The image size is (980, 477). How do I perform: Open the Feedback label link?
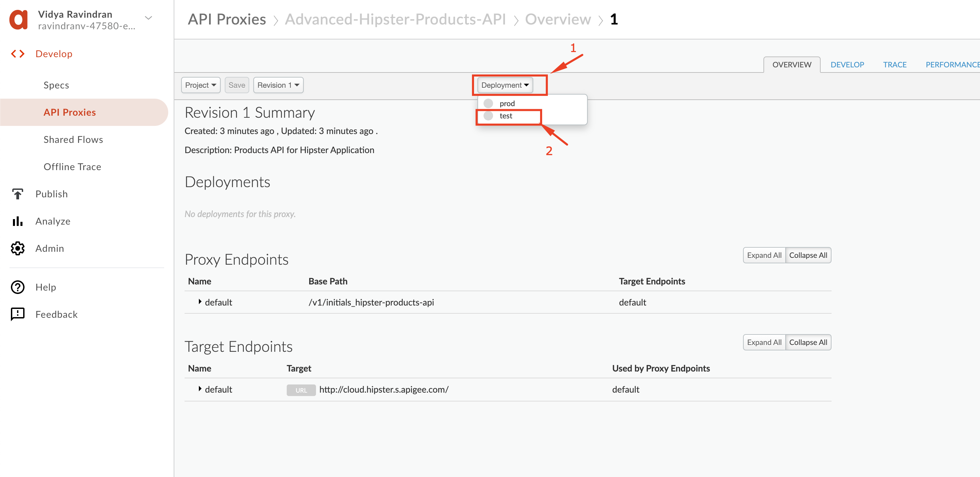coord(56,314)
